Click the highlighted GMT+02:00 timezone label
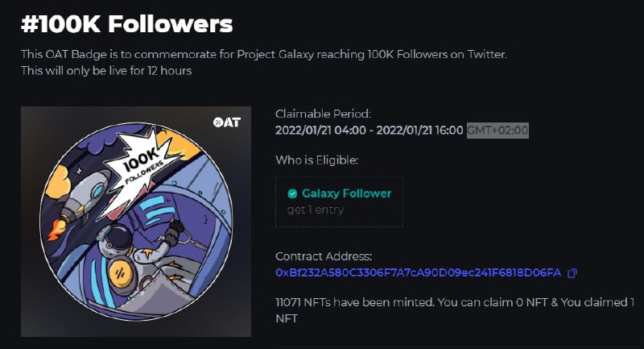The image size is (644, 349). (x=497, y=131)
